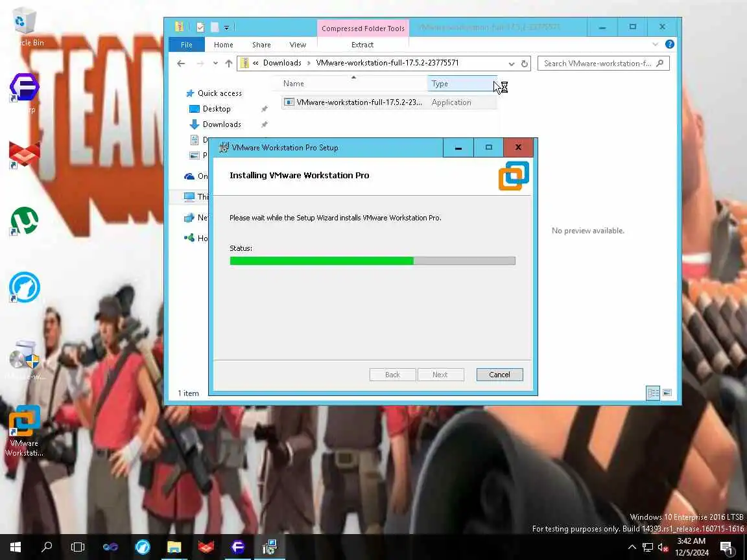Open the File tab in Explorer
Image resolution: width=747 pixels, height=560 pixels.
pyautogui.click(x=187, y=44)
